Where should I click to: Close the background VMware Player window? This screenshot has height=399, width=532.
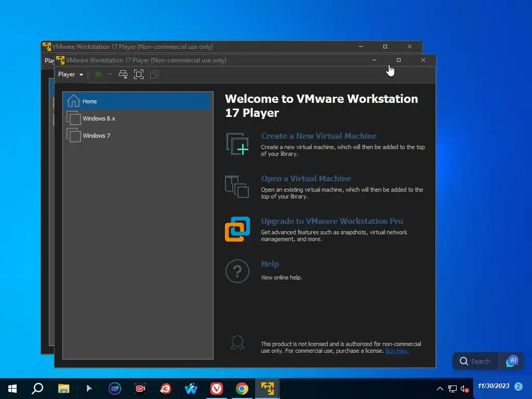409,46
